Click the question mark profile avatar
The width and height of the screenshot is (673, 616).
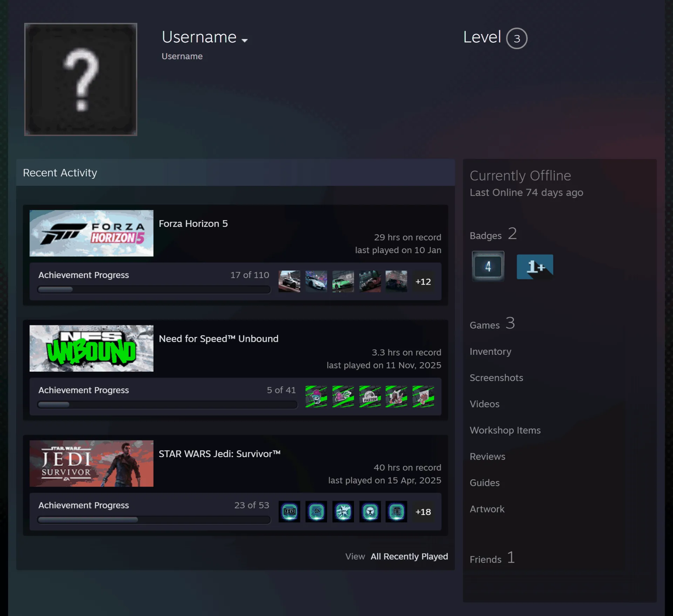pyautogui.click(x=81, y=79)
